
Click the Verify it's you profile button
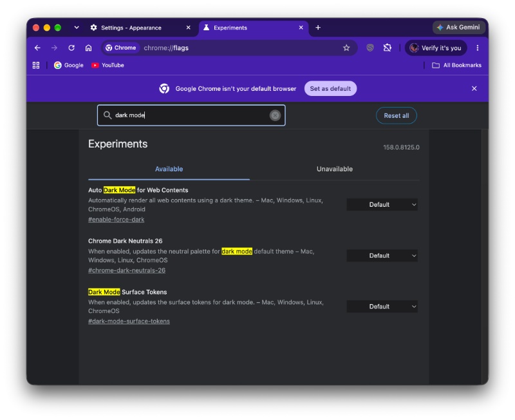click(436, 48)
